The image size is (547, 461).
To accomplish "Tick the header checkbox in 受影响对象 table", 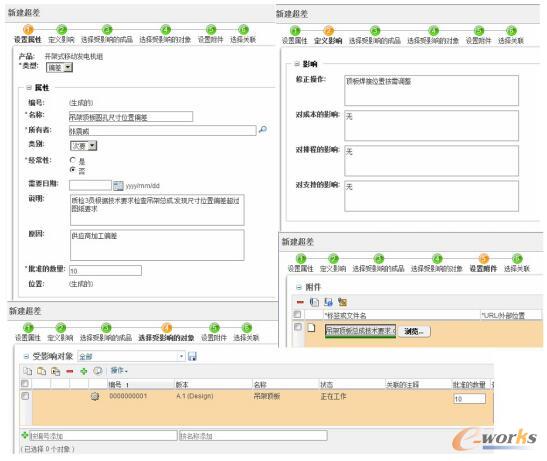I will click(25, 384).
